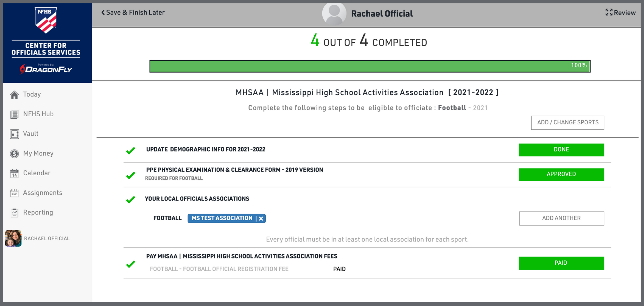Click checkmark beside PPE Physical Examination

[x=130, y=175]
